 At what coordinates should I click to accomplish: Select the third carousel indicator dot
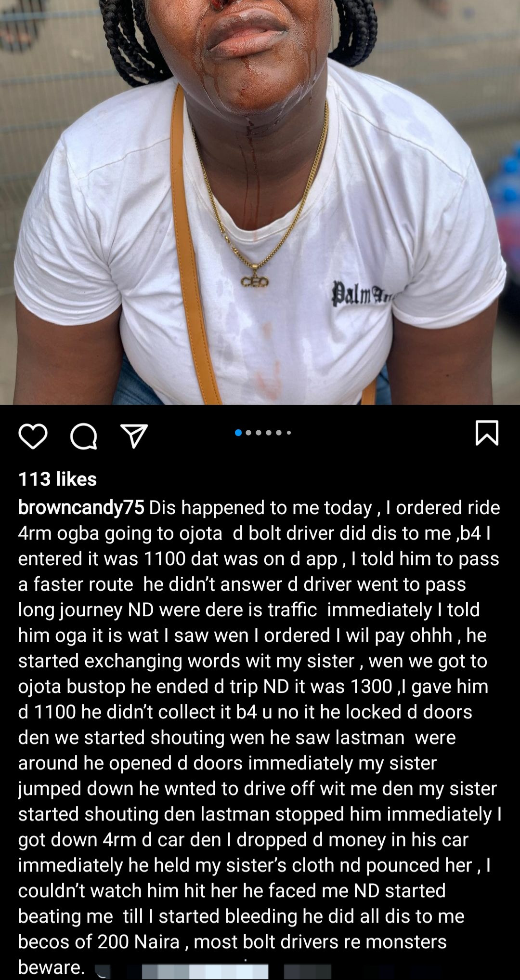(259, 433)
